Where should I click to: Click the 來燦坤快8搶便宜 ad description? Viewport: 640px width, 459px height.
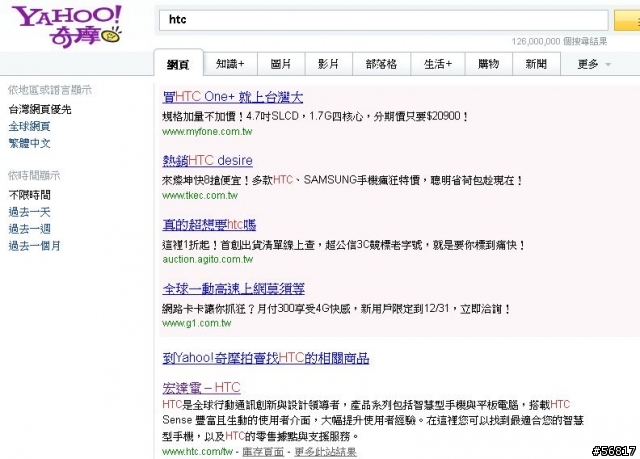point(342,180)
